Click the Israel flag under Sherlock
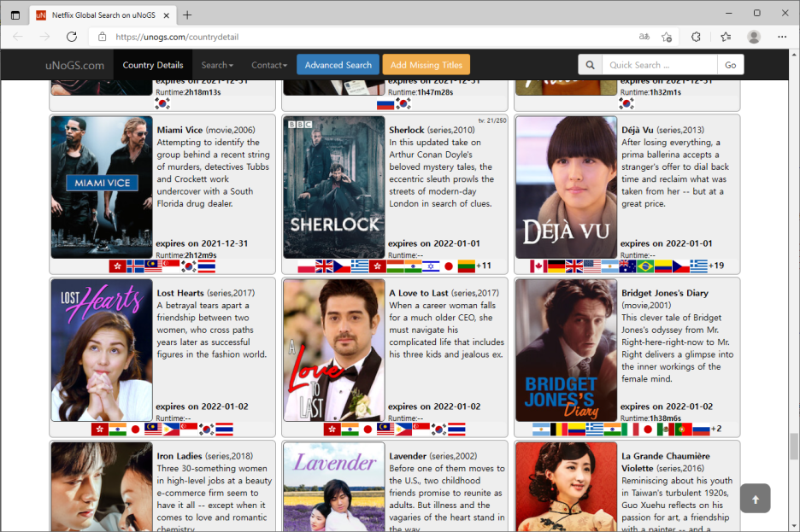Viewport: 800px width, 532px height. click(x=431, y=266)
